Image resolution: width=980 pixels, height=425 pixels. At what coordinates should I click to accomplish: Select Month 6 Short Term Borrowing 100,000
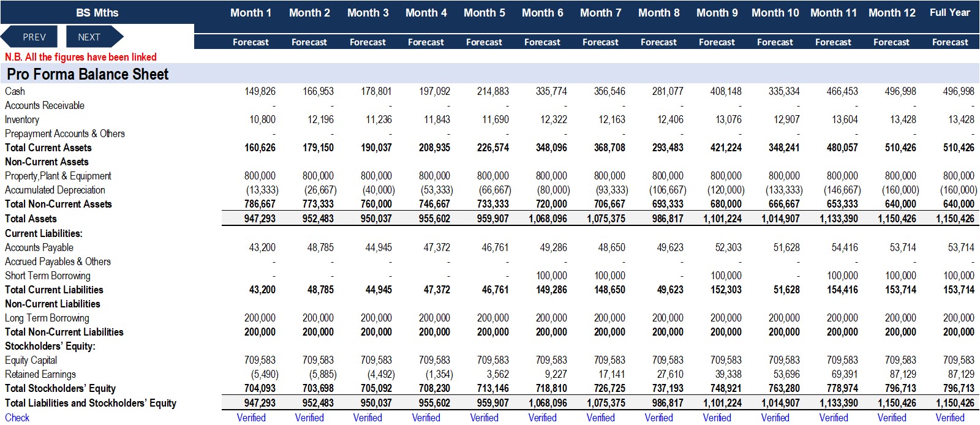coord(551,276)
